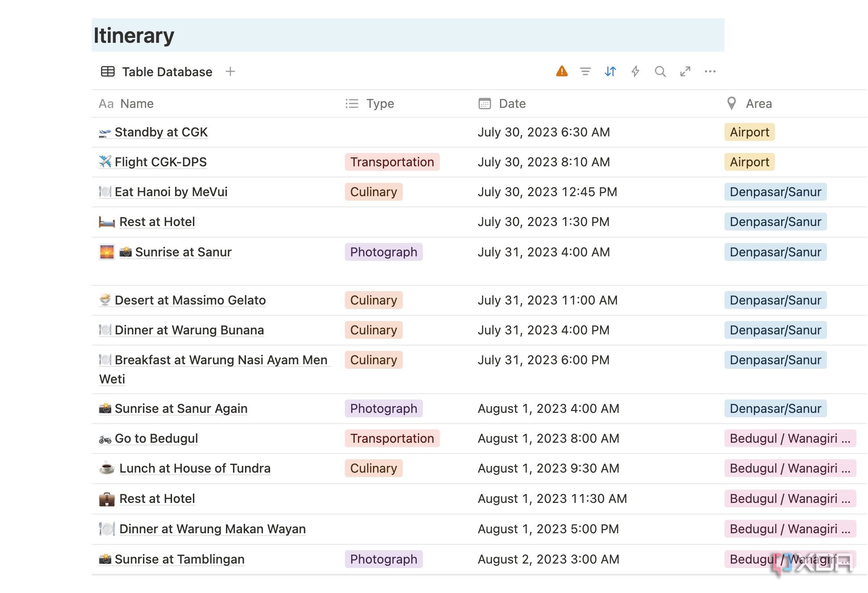Open sort settings via the blue arrows icon

pos(610,71)
